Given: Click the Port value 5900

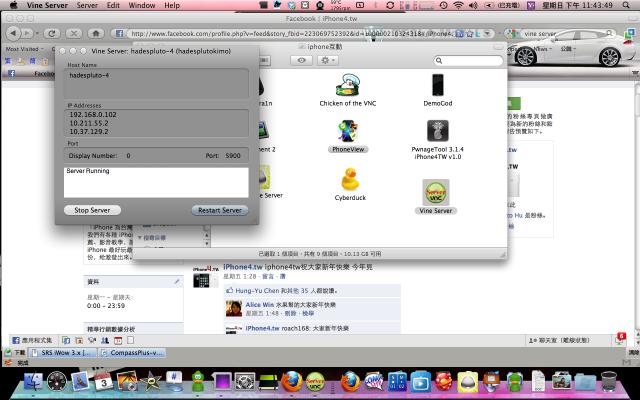Looking at the screenshot, I should coord(233,156).
